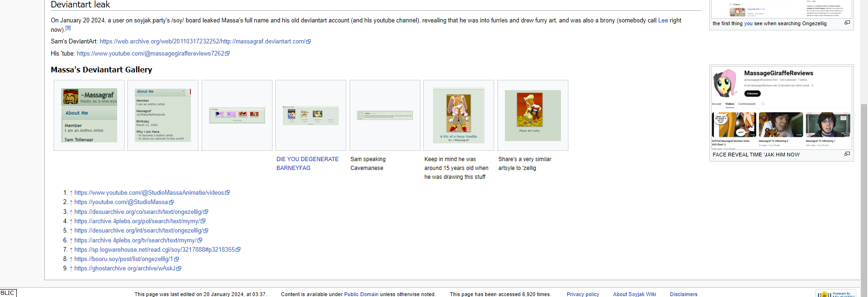The image size is (868, 297).
Task: Go to the Privacy policy page
Action: tap(582, 294)
